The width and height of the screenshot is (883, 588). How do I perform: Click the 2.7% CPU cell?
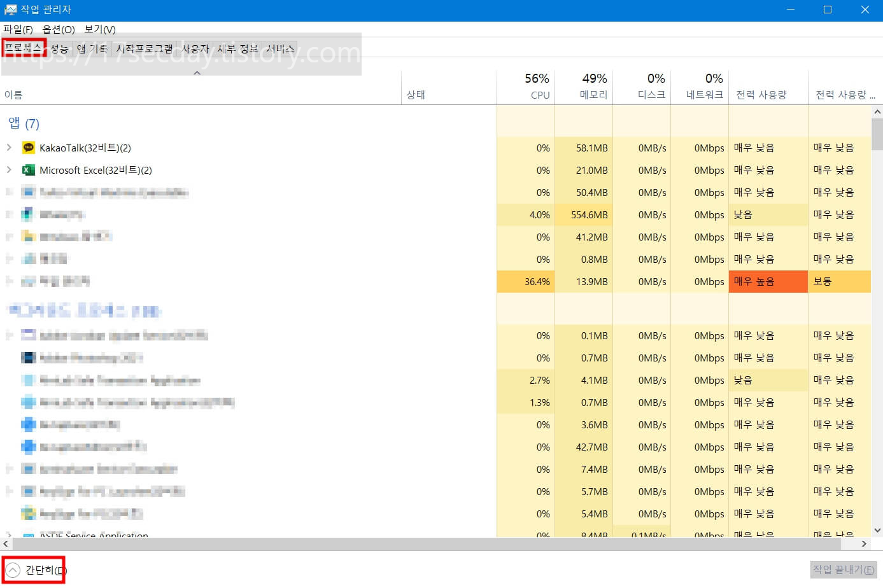point(526,380)
